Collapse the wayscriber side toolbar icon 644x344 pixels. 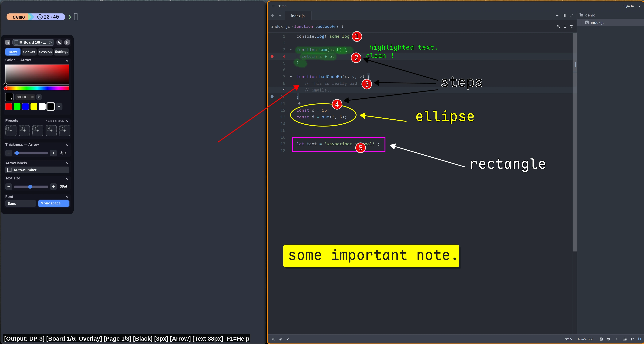click(x=67, y=42)
